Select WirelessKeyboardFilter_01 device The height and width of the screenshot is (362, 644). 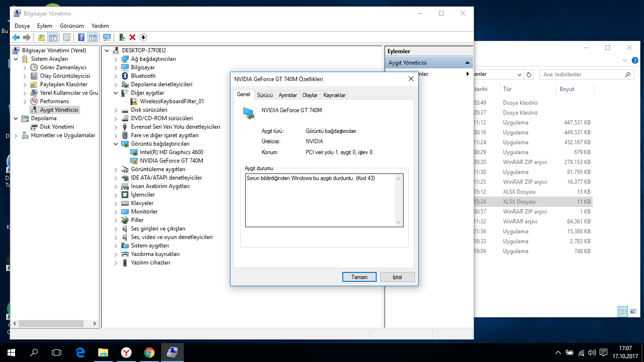pos(172,101)
